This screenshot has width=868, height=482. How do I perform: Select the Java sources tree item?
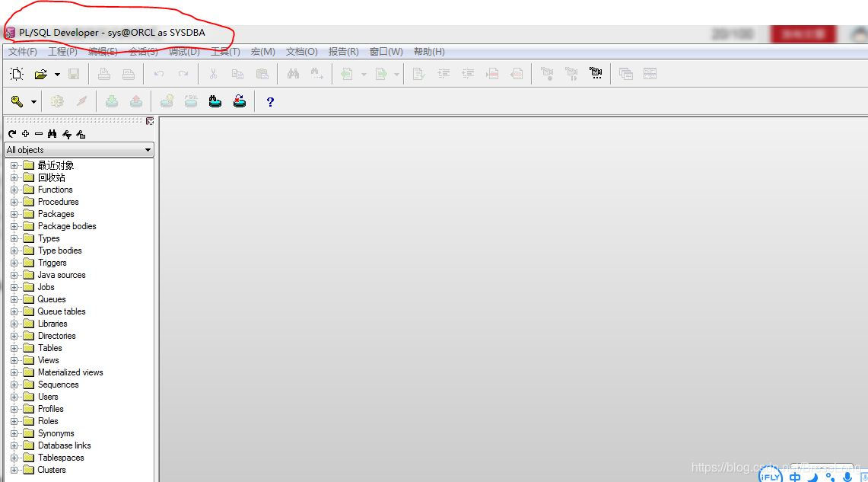[x=62, y=275]
